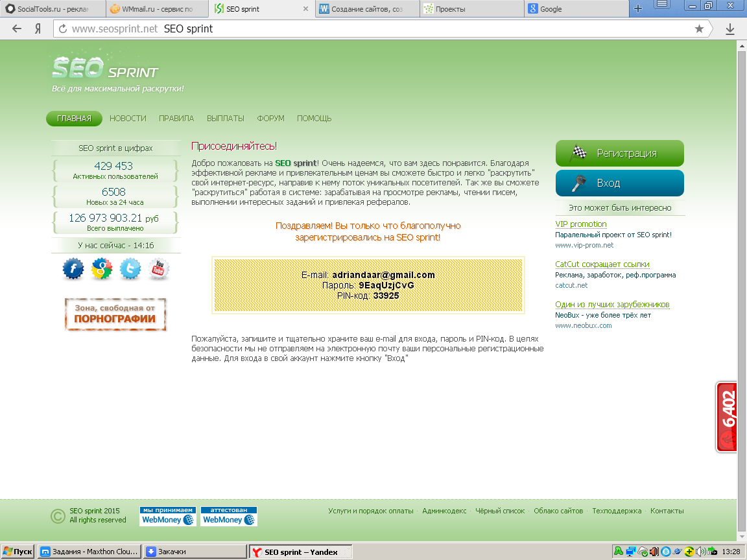Image resolution: width=747 pixels, height=560 pixels.
Task: Click the safely remove hardware tray icon
Action: [x=712, y=551]
